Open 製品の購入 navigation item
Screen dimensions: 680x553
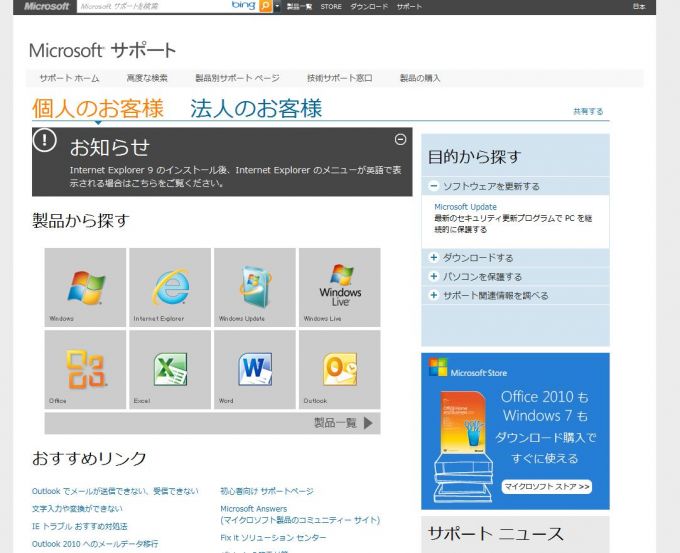(x=420, y=78)
